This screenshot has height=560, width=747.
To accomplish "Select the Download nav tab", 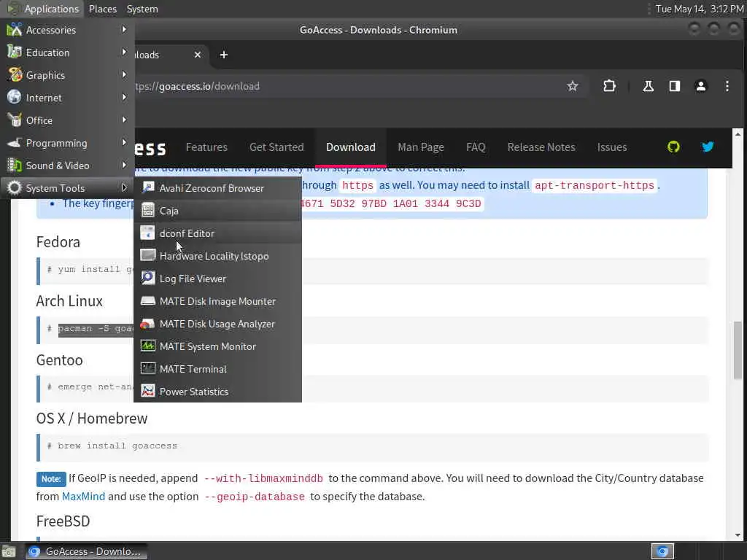I will tap(351, 147).
